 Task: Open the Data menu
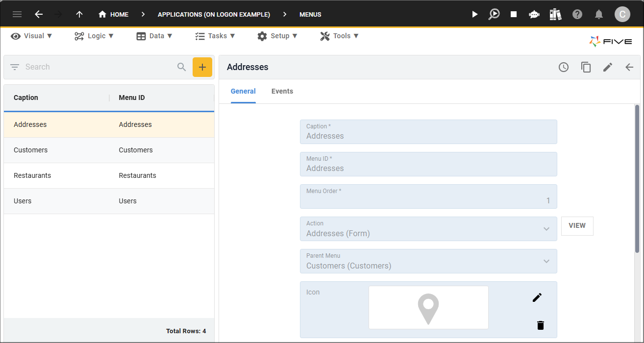154,36
